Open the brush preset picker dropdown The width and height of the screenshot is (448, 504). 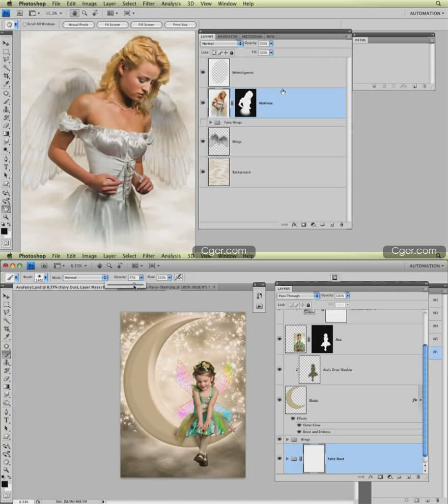tap(45, 278)
